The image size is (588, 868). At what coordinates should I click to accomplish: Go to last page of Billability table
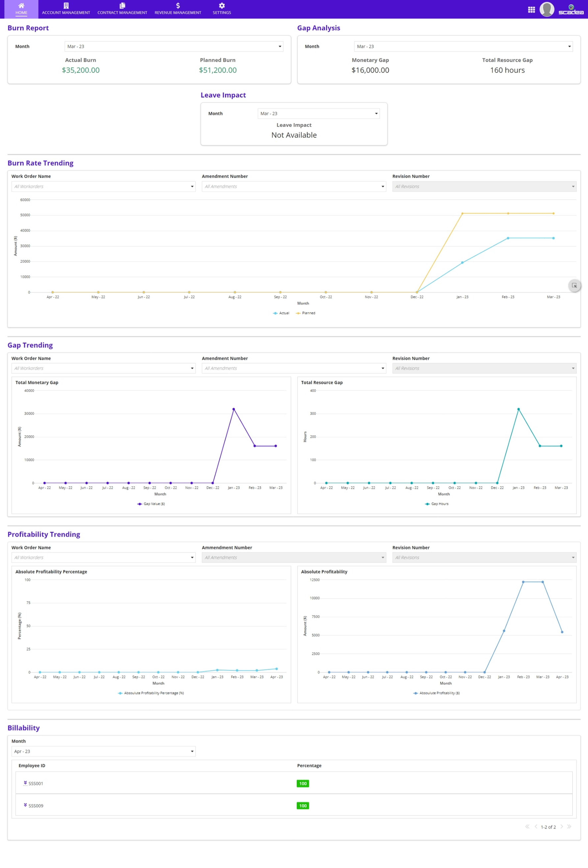[569, 826]
